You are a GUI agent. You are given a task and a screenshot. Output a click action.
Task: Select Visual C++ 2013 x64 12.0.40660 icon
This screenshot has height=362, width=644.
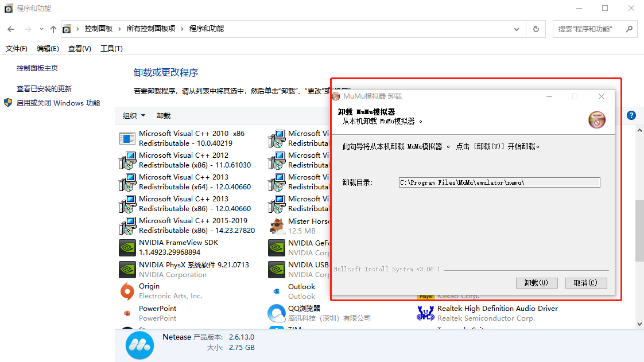tap(127, 182)
